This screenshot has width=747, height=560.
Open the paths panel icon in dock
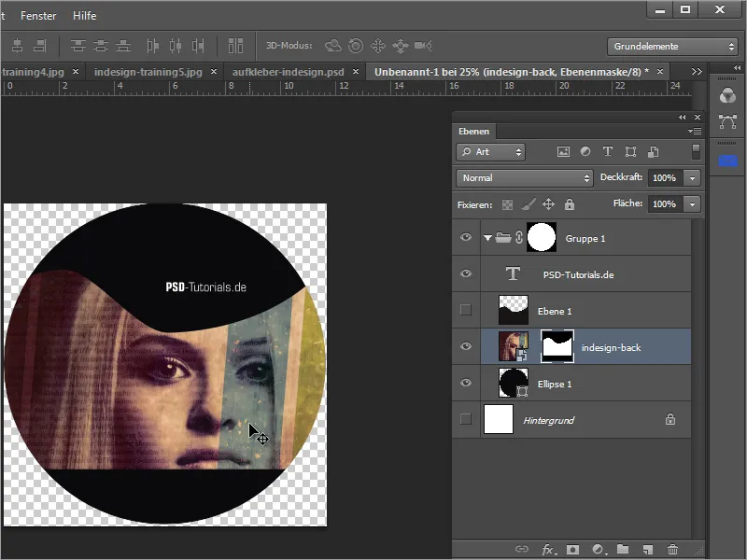[x=727, y=121]
